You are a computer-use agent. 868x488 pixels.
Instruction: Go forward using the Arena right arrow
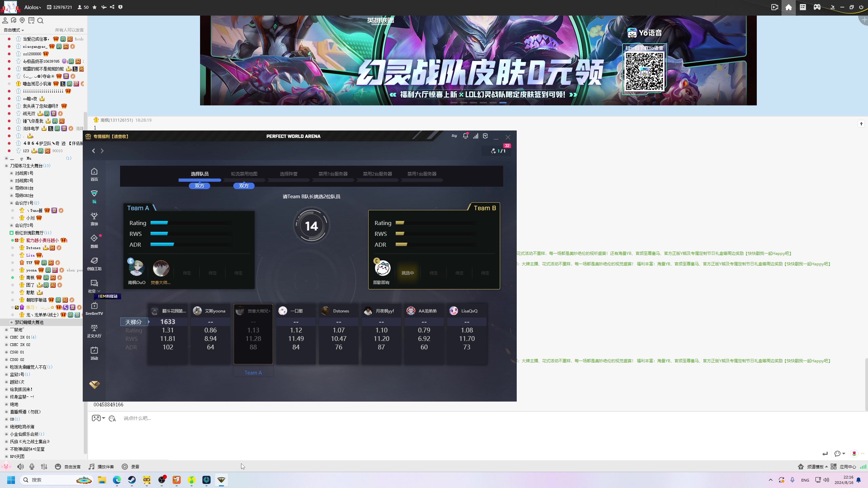pos(102,151)
